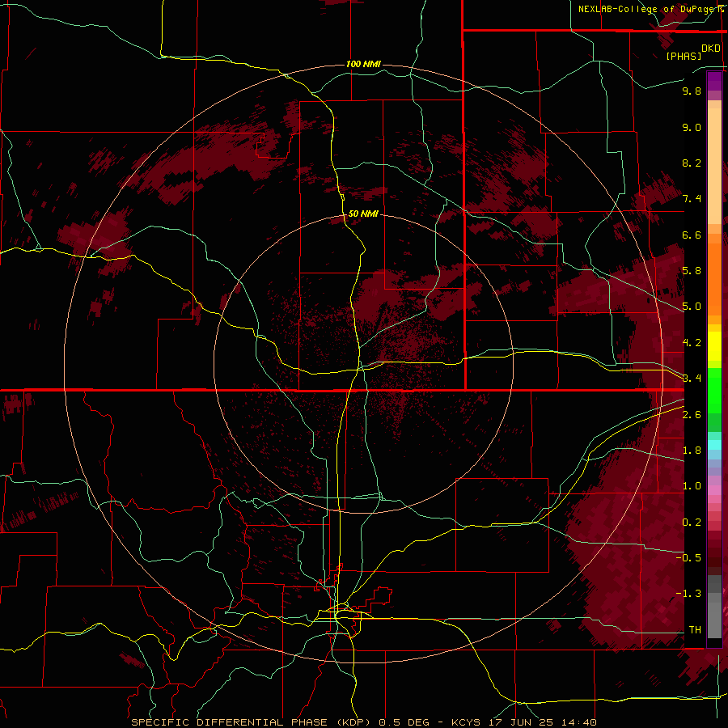Click the 9.0 value on color scale
This screenshot has width=728, height=728.
692,127
